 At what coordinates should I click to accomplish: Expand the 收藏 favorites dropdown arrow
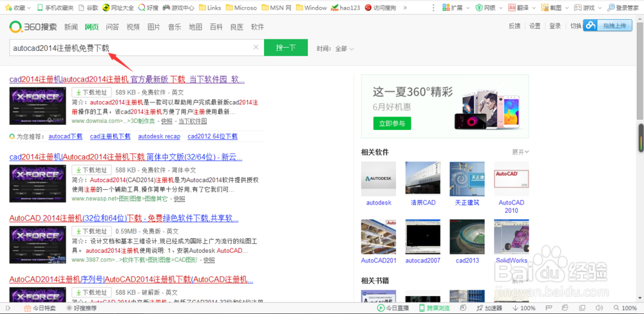point(28,8)
